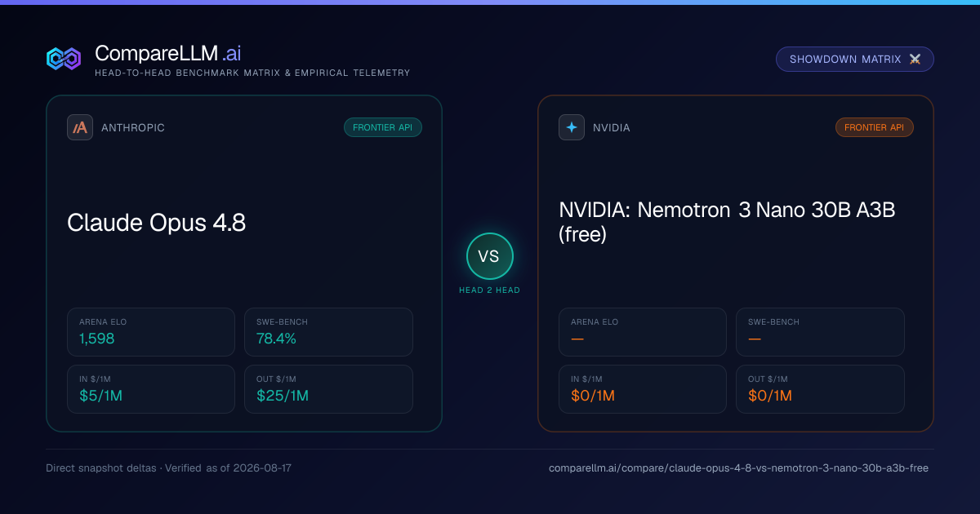Click the Claude Opus 4.8 model title
Screen dimensions: 980x514
(156, 223)
